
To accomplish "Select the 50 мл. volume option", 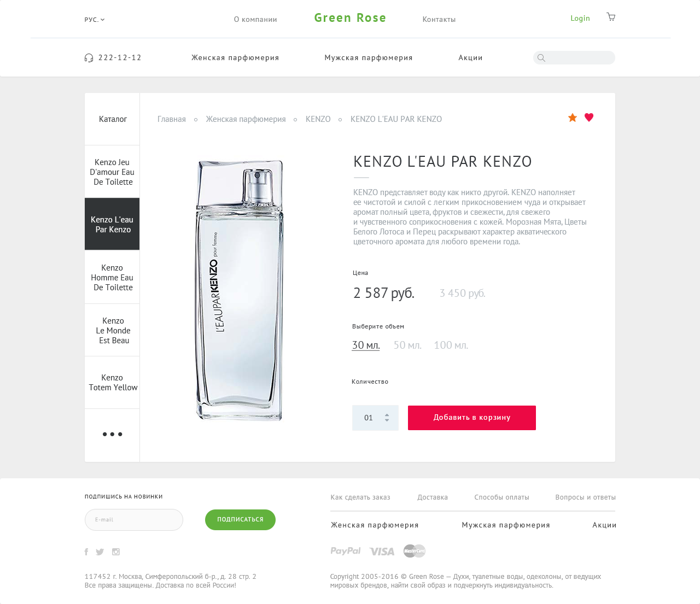I will [x=407, y=345].
